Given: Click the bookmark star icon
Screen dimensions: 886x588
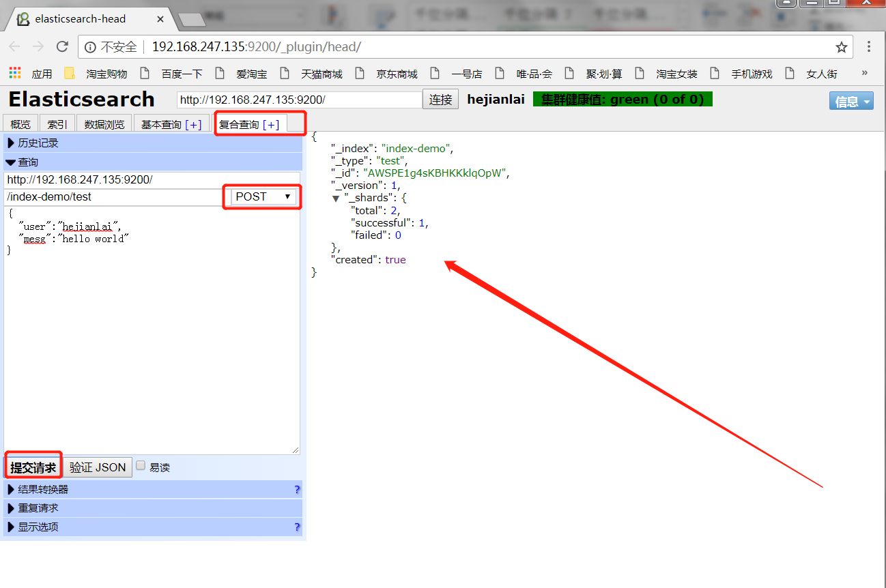Looking at the screenshot, I should click(x=841, y=47).
